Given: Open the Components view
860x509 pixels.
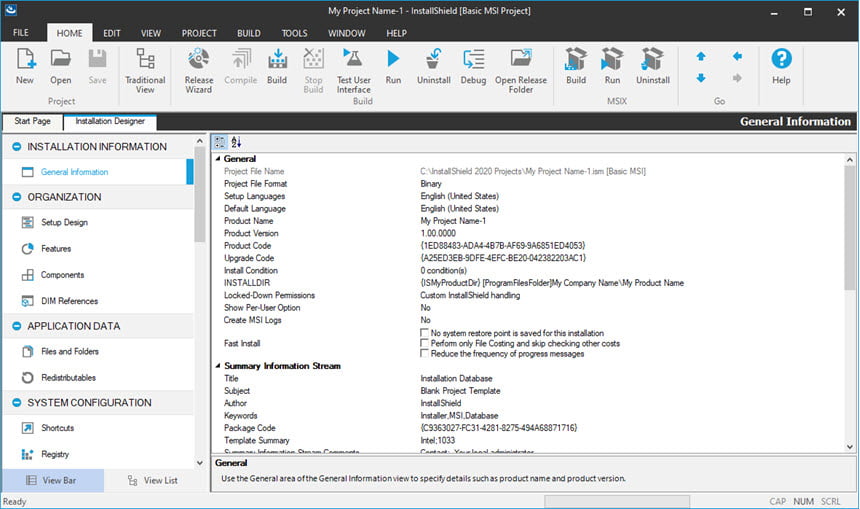Looking at the screenshot, I should [63, 275].
